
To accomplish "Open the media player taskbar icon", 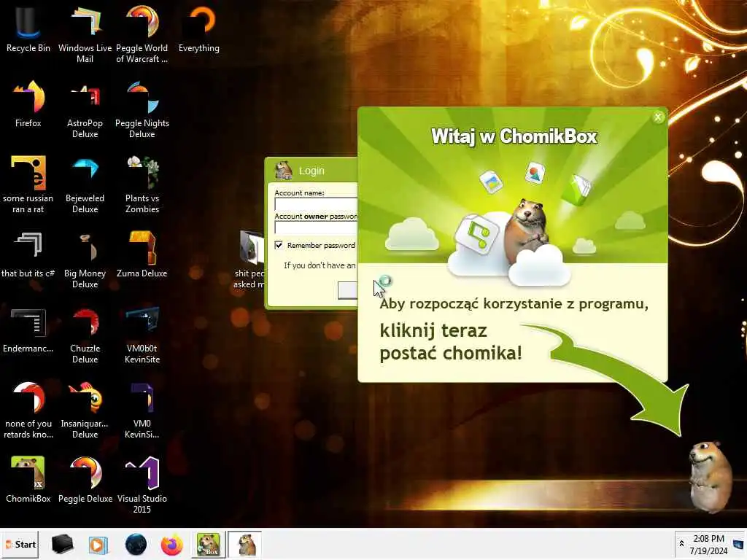I will coord(98,545).
